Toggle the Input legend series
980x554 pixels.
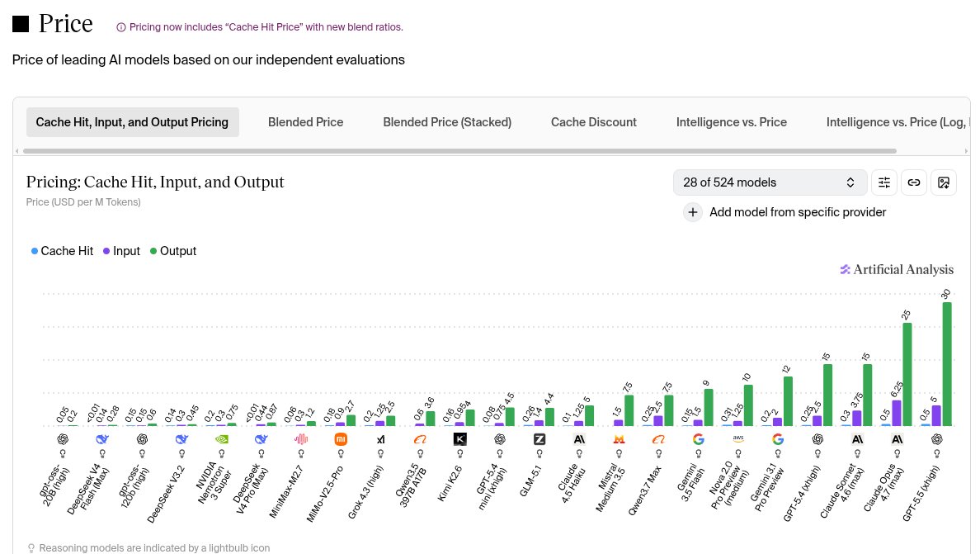coord(121,251)
